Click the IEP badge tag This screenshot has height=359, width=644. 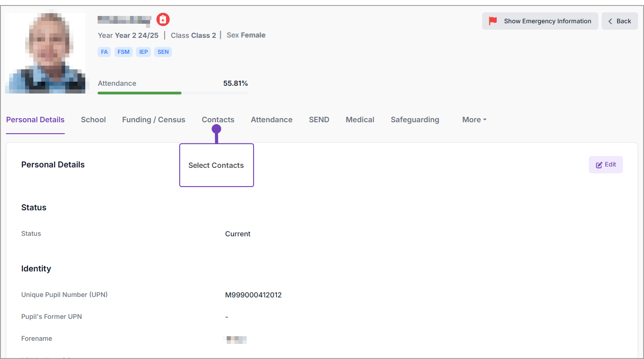[x=143, y=52]
